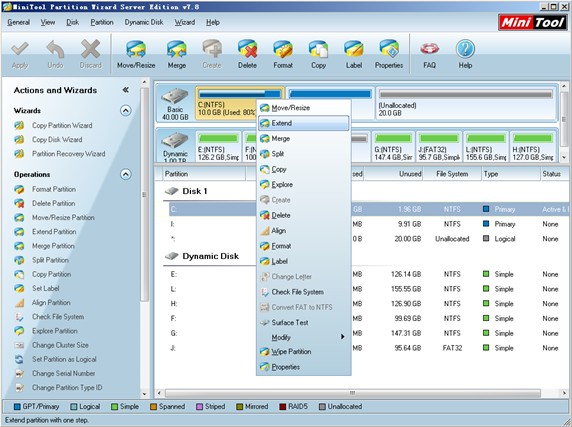The width and height of the screenshot is (572, 427).
Task: Select the E:(NTFS) 126.2 GB volume block
Action: [x=219, y=148]
